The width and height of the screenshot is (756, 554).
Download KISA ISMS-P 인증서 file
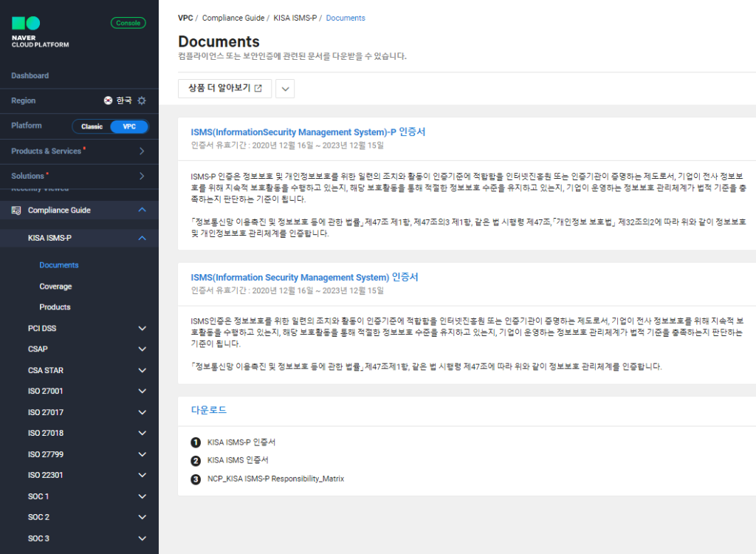pyautogui.click(x=241, y=442)
